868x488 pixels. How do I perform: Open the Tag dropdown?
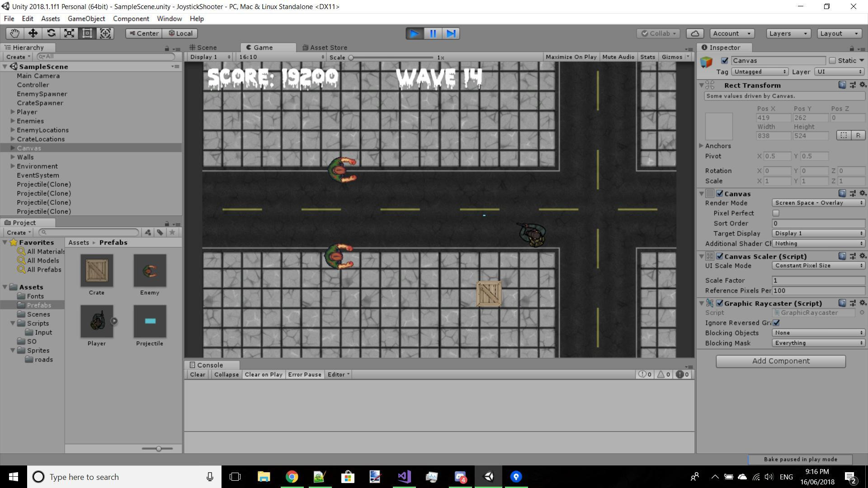[759, 72]
